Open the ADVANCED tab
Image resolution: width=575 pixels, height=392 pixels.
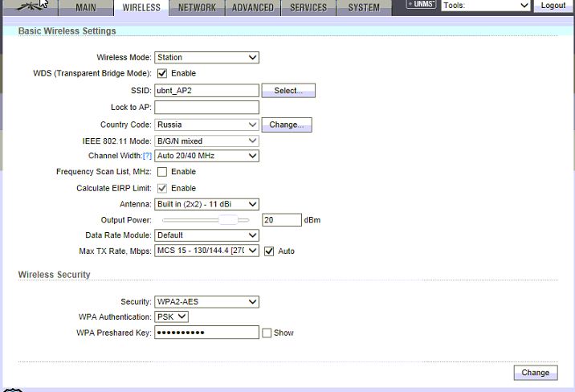253,8
